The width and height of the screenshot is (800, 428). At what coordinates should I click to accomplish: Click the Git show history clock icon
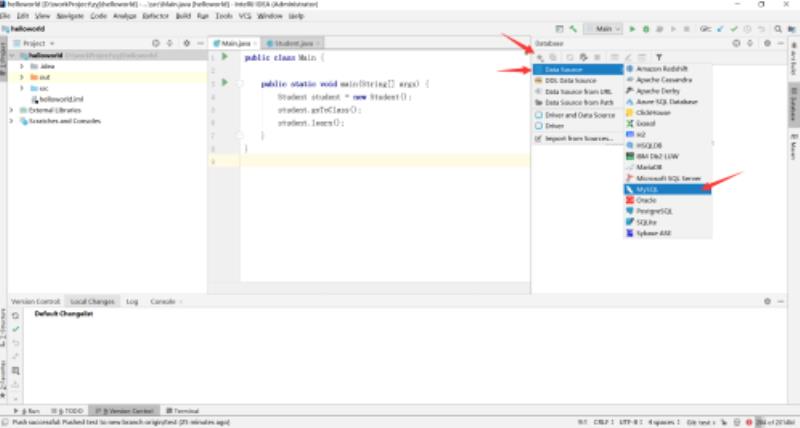point(747,29)
